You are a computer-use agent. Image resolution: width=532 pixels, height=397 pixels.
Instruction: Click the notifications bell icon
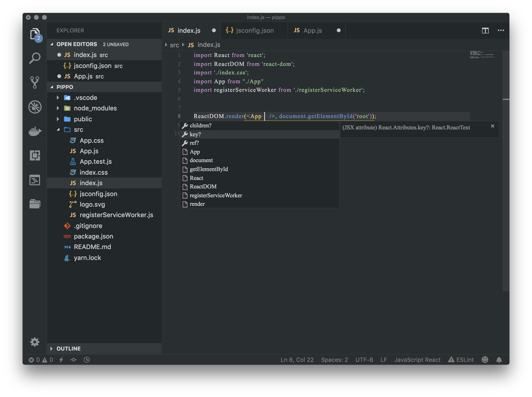[x=499, y=360]
